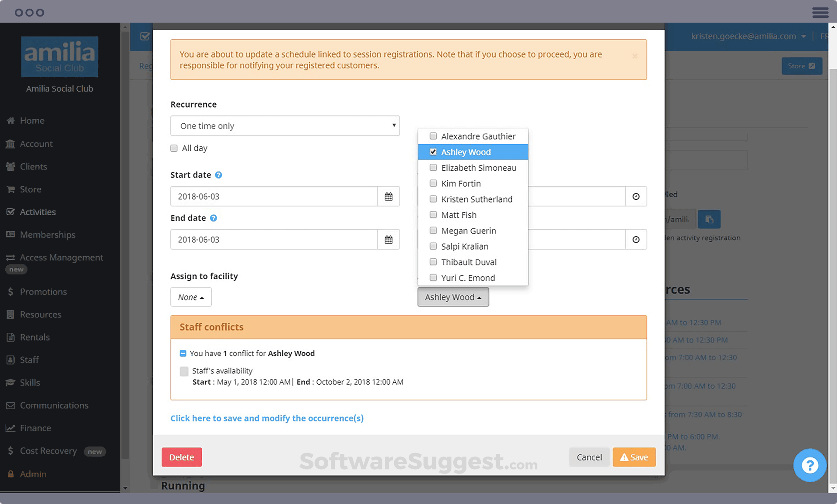Open the End date calendar picker
Screen dimensions: 837x504
388,240
